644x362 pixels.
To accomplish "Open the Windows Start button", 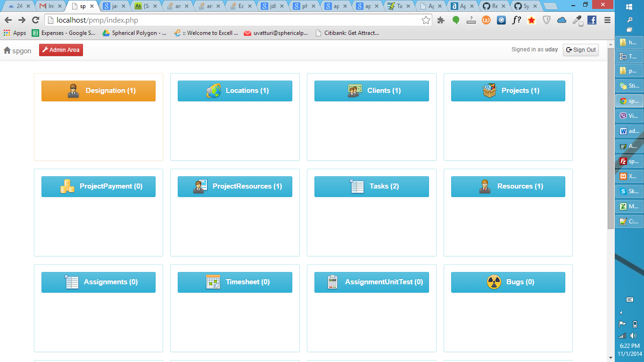I will coord(629,7).
